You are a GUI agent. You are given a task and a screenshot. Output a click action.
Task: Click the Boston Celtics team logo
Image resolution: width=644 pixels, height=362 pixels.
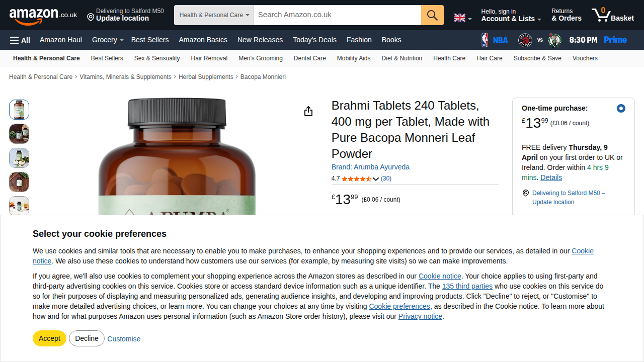pos(555,40)
